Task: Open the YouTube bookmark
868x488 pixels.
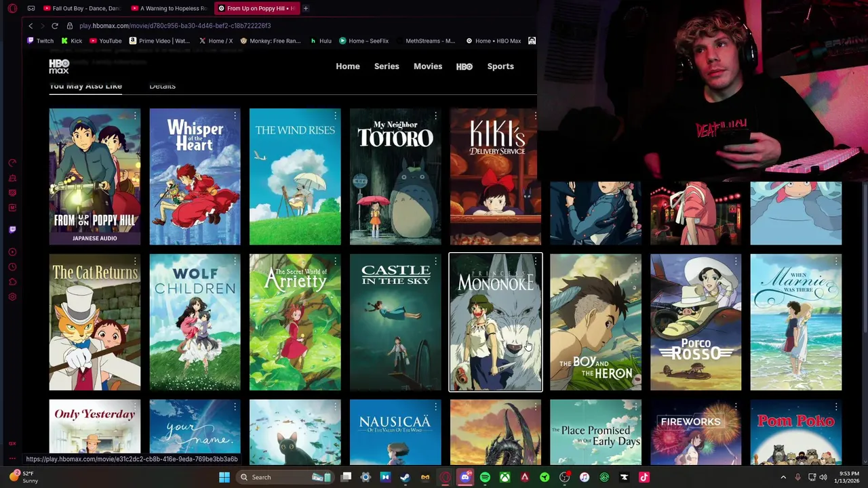Action: (x=105, y=41)
